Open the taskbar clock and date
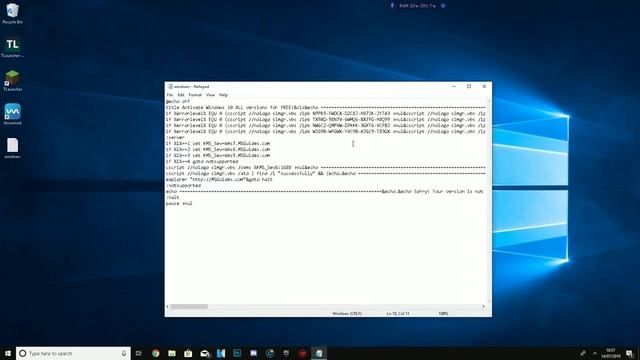 click(611, 353)
